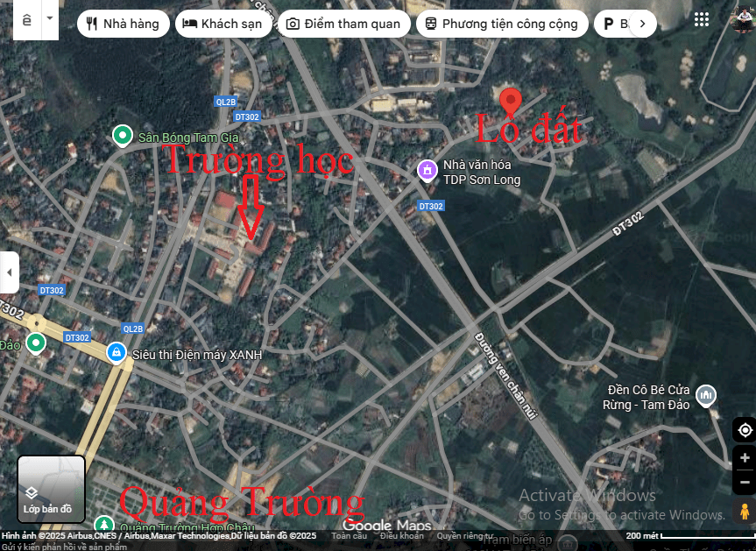
Task: Open Siêu thị Điện máy XANH marker
Action: coord(116,352)
